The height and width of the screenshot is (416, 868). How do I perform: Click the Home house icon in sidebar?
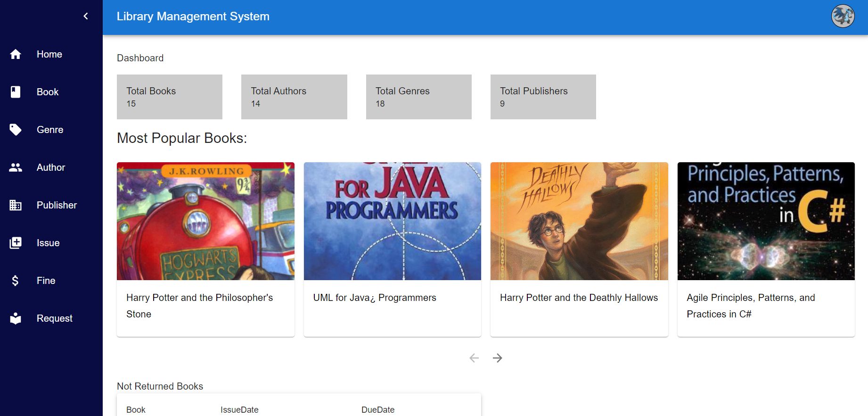(16, 54)
